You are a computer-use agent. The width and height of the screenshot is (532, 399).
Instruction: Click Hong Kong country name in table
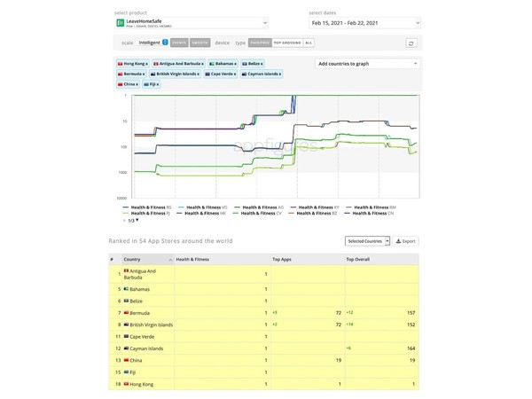pos(142,385)
